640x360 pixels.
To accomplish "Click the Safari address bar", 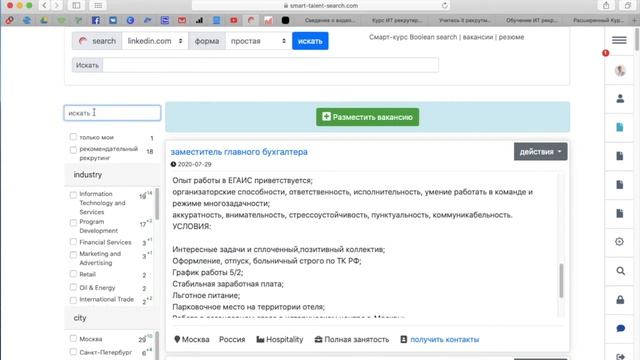I will [x=322, y=5].
